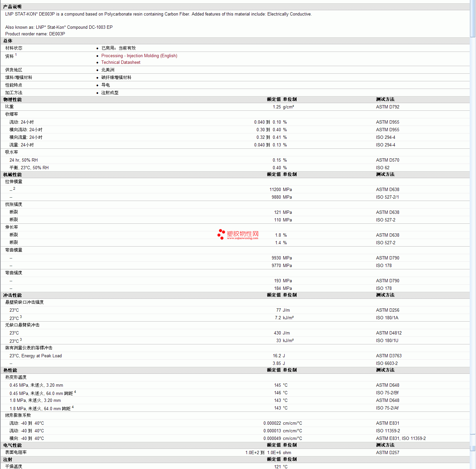Click the ASTM D257 test method

(388, 453)
